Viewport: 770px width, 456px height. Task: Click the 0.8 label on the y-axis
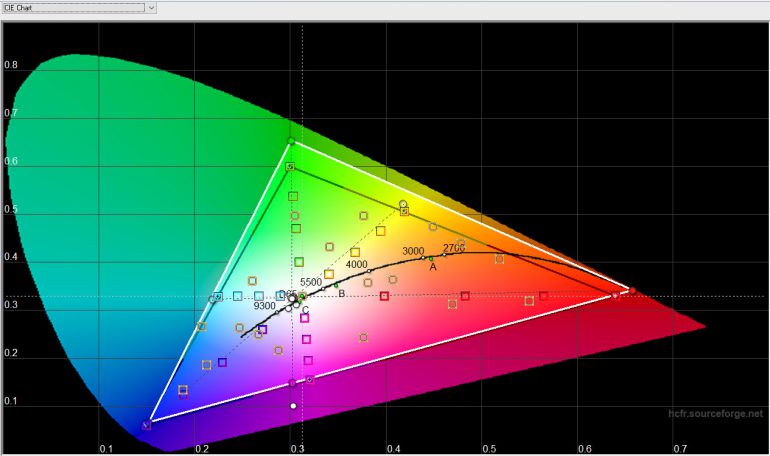[10, 65]
